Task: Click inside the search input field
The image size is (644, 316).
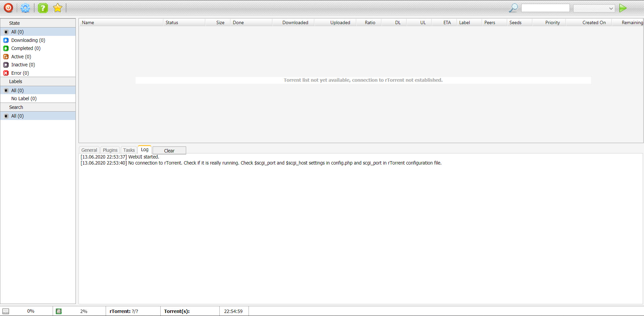Action: pyautogui.click(x=545, y=8)
